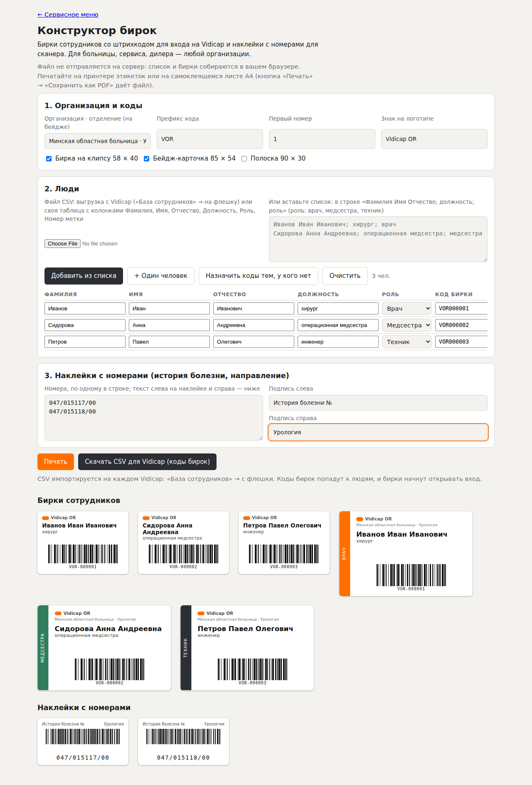Add a row with «+ Один человек»
The image size is (532, 785).
pos(161,276)
